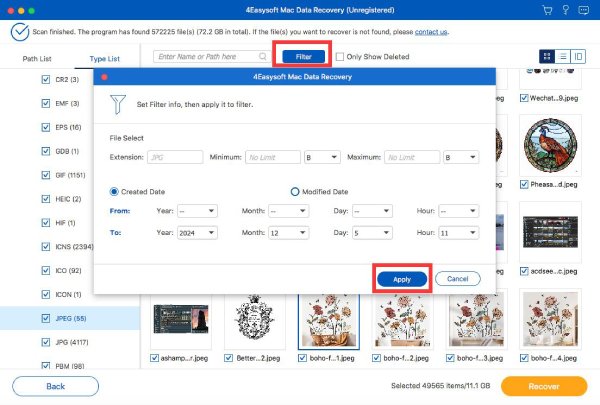Select JPG (4117) in type list
The height and width of the screenshot is (405, 600).
pyautogui.click(x=72, y=342)
